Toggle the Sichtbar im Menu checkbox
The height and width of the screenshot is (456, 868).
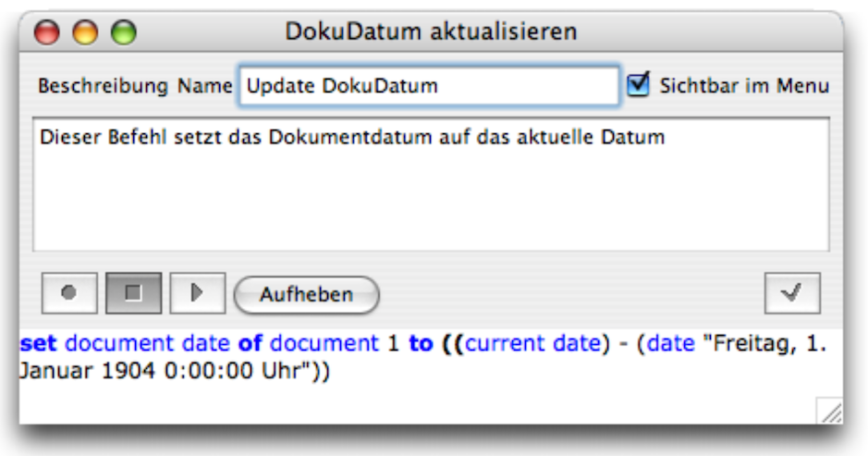[x=638, y=85]
